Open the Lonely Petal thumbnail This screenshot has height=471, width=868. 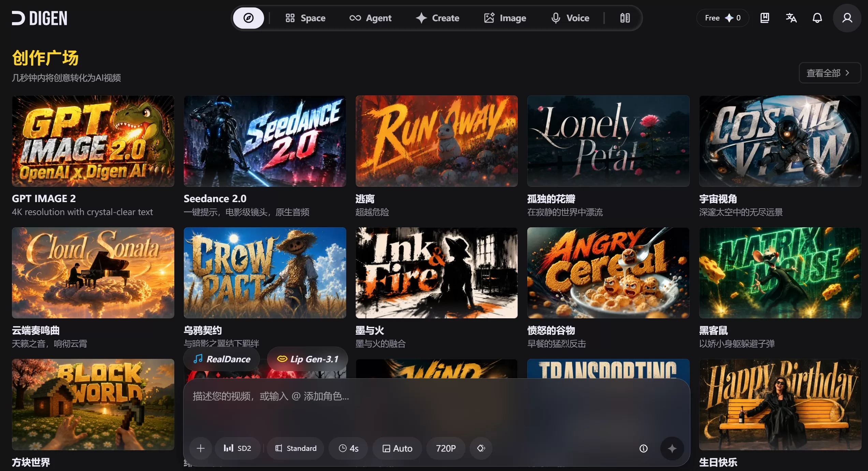(x=608, y=141)
